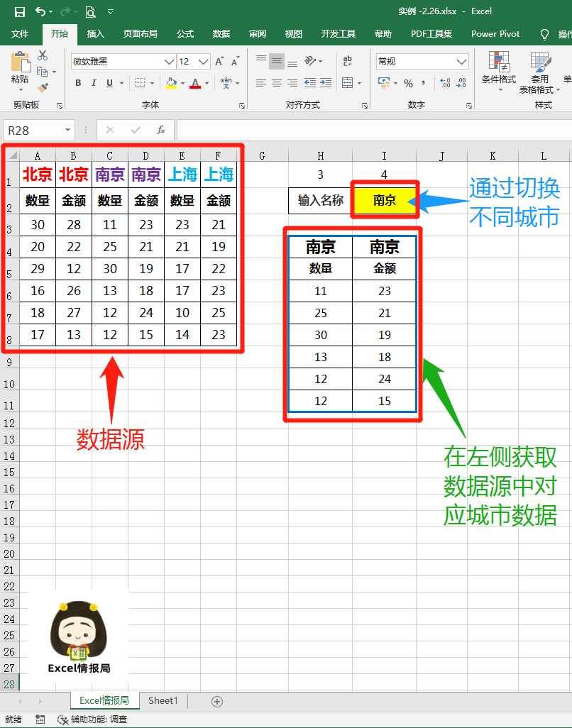
Task: Open the font name dropdown (微软雅黑)
Action: [x=169, y=62]
